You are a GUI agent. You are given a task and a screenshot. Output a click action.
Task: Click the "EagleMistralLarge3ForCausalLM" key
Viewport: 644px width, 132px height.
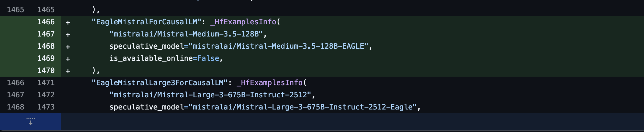(160, 83)
